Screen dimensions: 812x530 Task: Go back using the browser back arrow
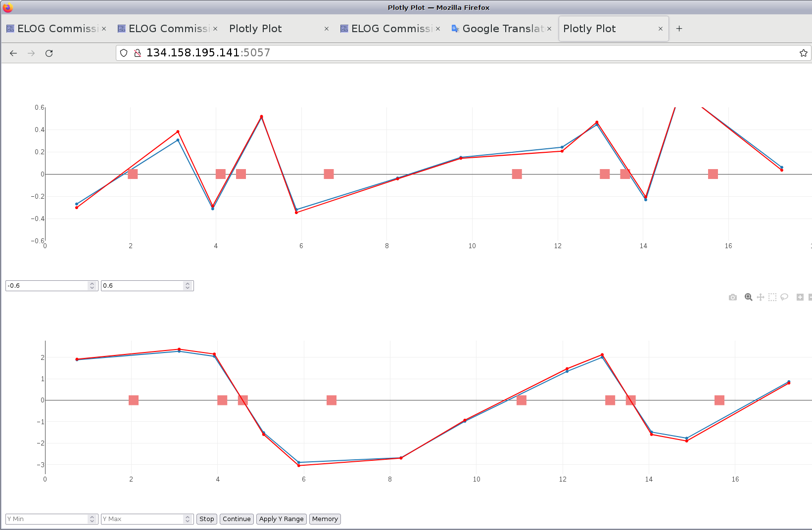coord(13,53)
